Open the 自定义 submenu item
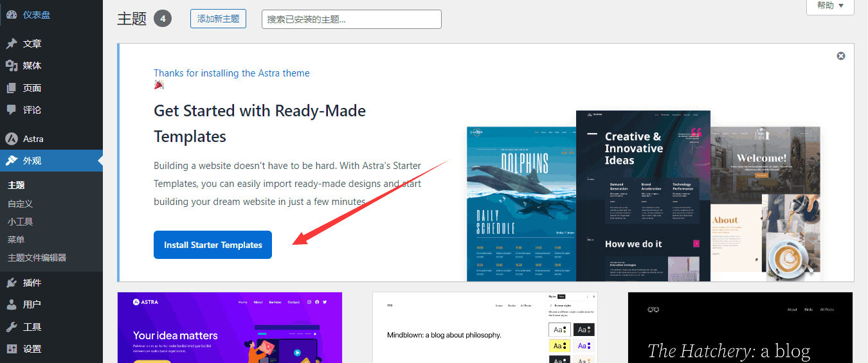Image resolution: width=868 pixels, height=363 pixels. coord(20,204)
